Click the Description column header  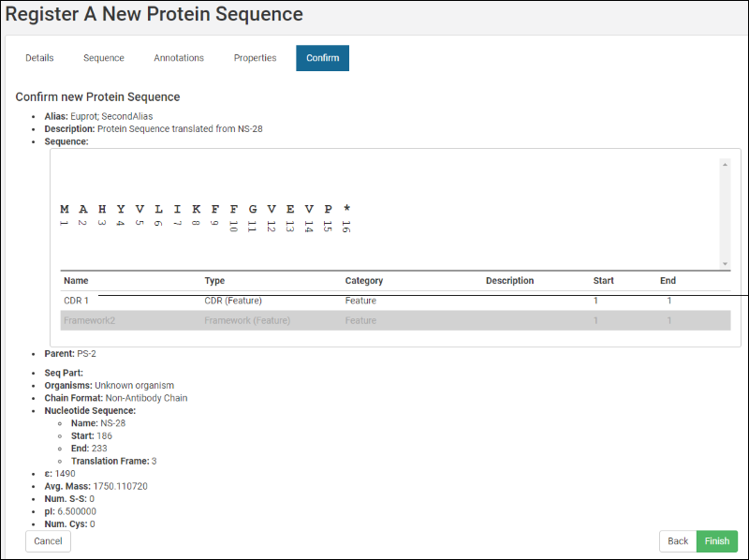(509, 281)
